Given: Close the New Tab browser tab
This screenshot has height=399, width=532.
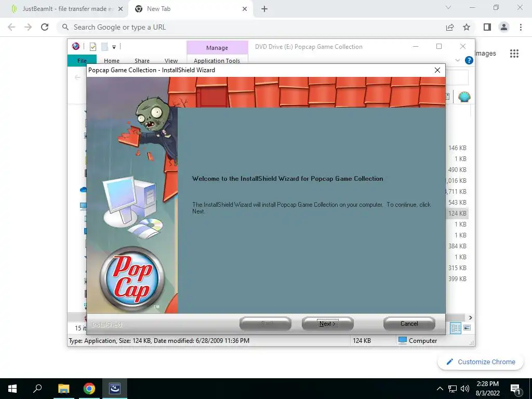Looking at the screenshot, I should click(245, 9).
